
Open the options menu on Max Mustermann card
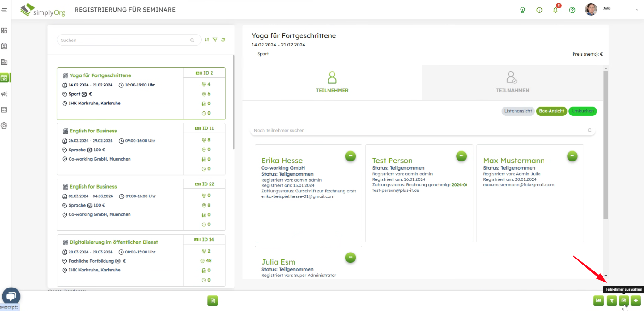(572, 156)
